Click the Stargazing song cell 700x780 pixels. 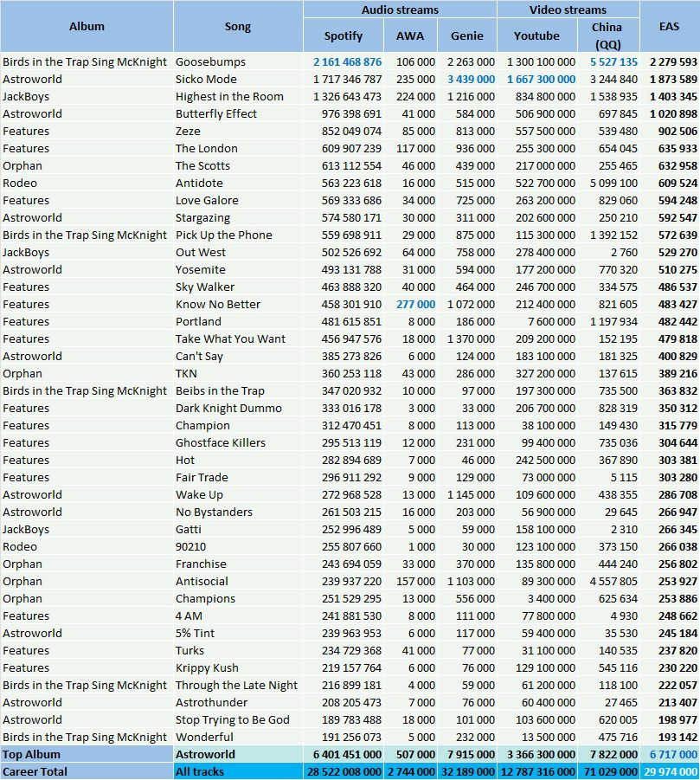click(238, 218)
